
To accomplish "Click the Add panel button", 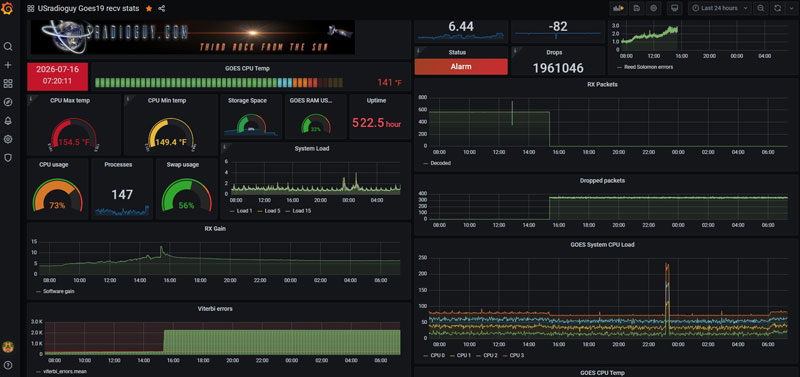I will pyautogui.click(x=618, y=8).
